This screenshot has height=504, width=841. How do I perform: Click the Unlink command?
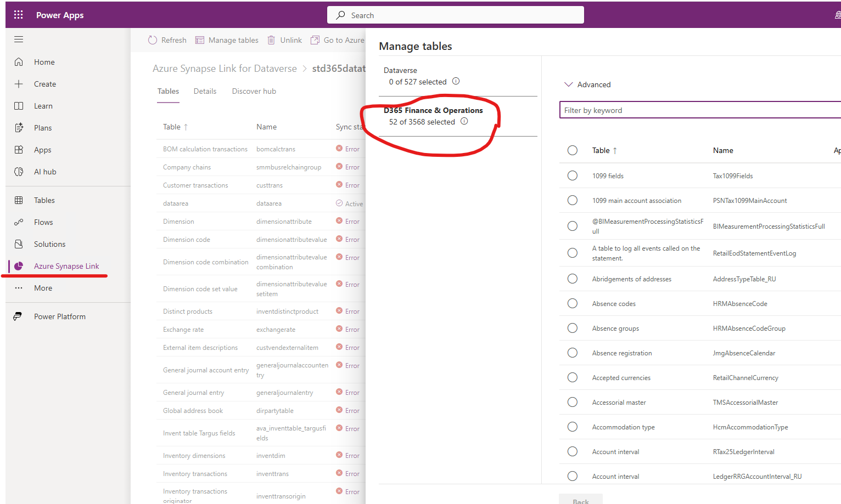click(284, 40)
